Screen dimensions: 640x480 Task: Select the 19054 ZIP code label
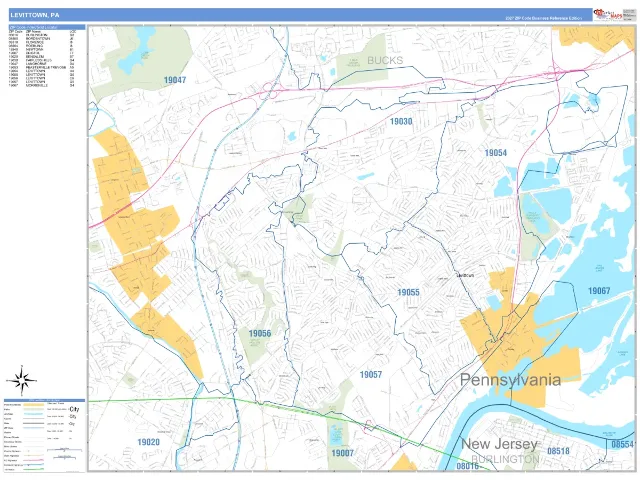tap(496, 153)
